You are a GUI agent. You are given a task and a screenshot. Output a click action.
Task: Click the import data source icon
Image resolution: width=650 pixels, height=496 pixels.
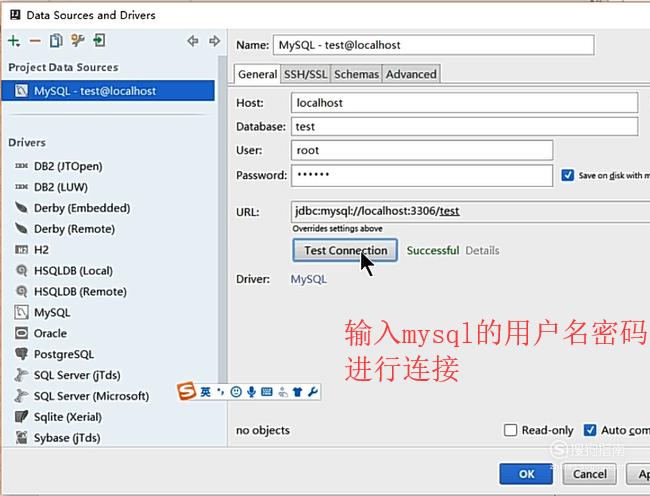pyautogui.click(x=99, y=41)
